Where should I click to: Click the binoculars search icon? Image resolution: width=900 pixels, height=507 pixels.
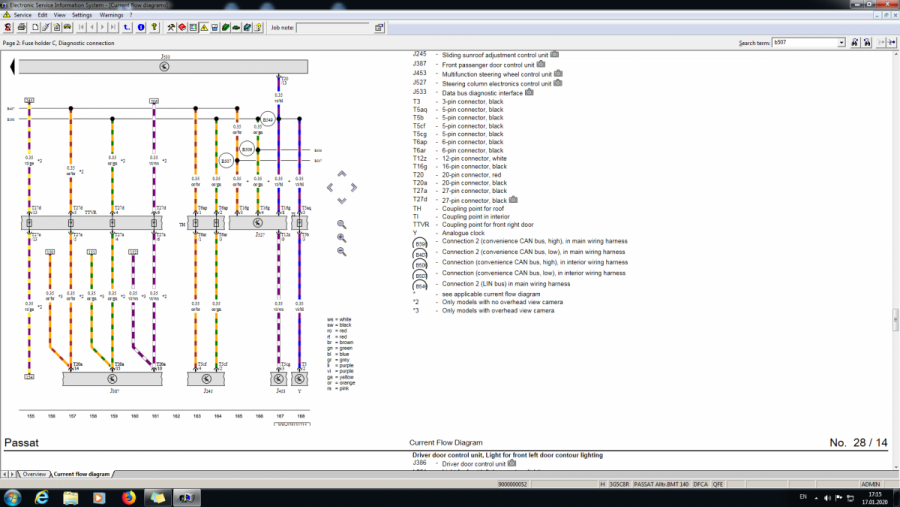(854, 43)
